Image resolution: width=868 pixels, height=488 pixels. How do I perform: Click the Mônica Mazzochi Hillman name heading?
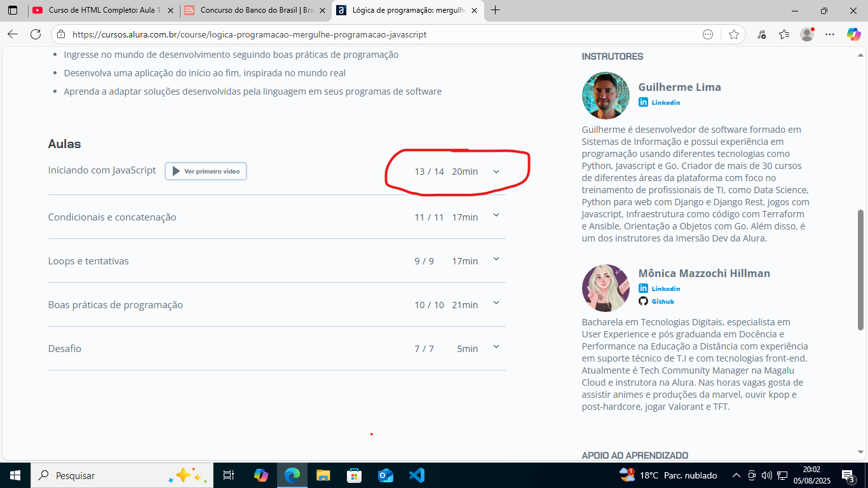tap(704, 273)
